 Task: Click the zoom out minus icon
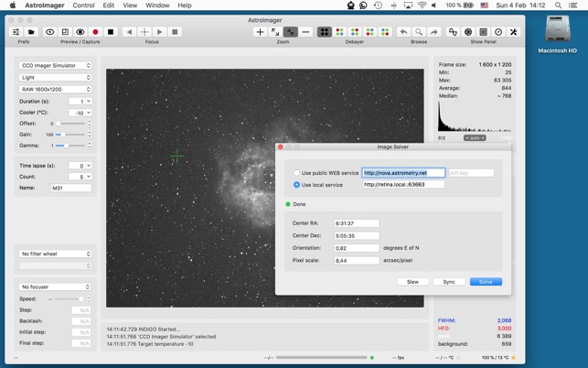pos(305,32)
